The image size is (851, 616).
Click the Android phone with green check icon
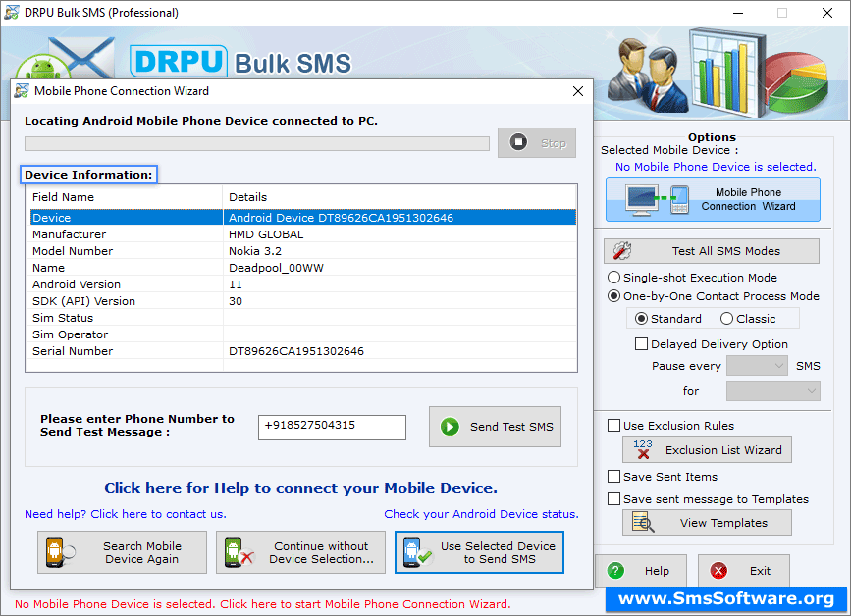[417, 552]
